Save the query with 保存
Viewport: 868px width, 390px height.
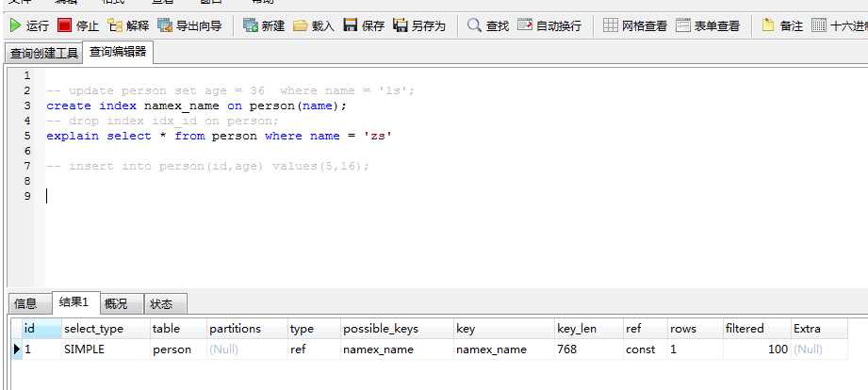364,25
